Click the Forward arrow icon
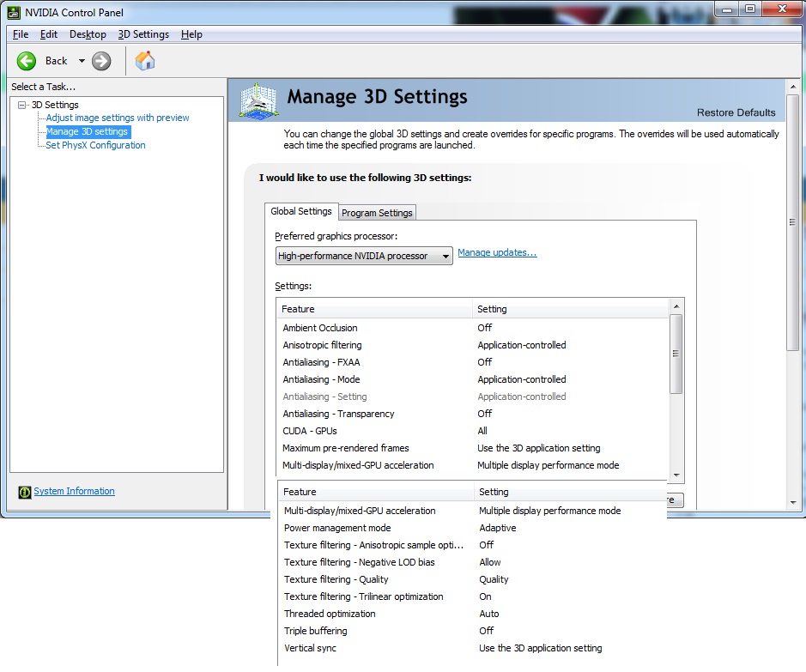Viewport: 806px width, 672px height. coord(101,61)
